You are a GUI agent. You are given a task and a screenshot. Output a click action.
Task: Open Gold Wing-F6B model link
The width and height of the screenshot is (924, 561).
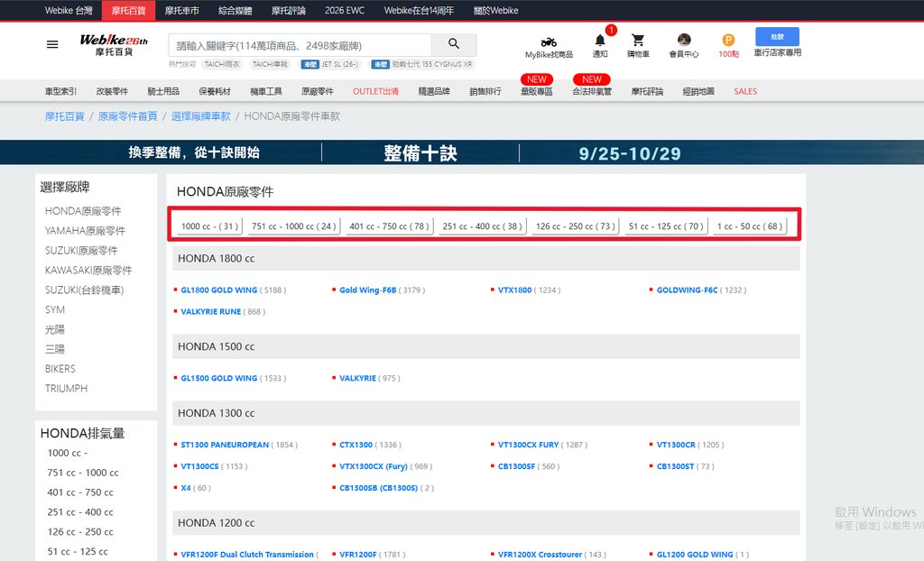[x=368, y=290]
